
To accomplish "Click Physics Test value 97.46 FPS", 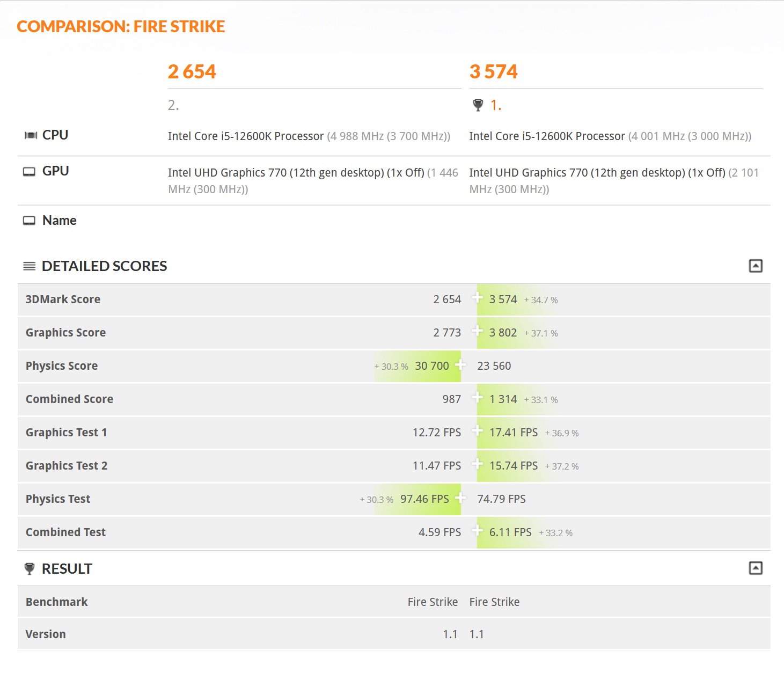I will (x=424, y=499).
